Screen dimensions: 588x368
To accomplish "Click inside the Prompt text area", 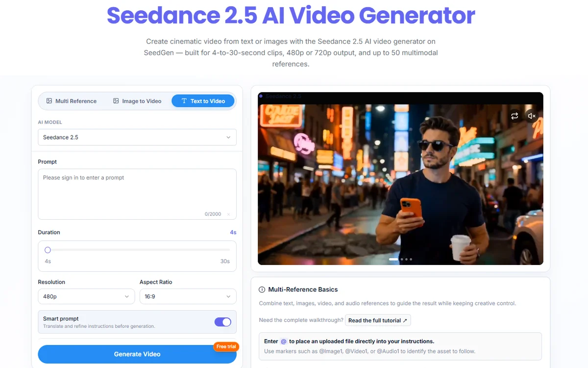I will pyautogui.click(x=137, y=194).
